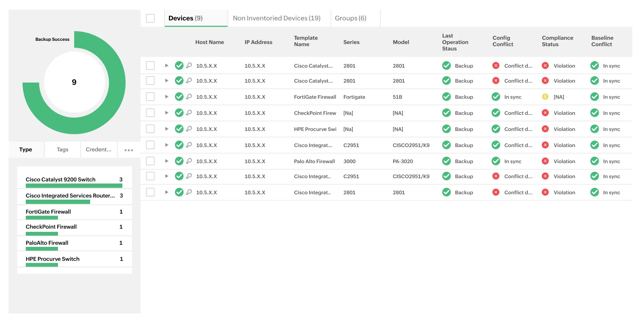Screen dimensions: 644x322
Task: Click the yellow Compliance warning icon on FortiGate row
Action: click(x=545, y=97)
